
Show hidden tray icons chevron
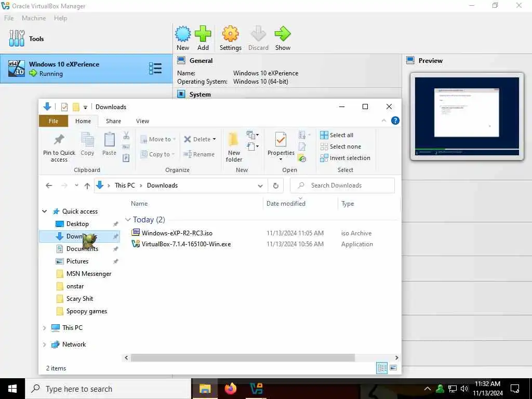[428, 389]
